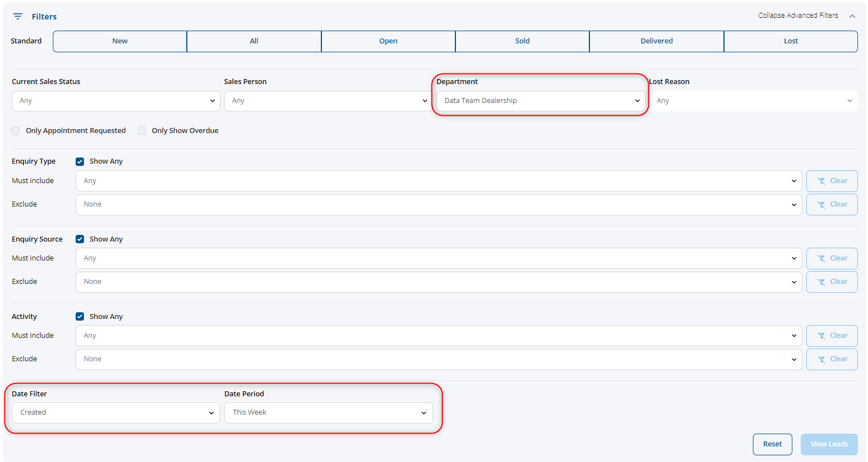Toggle Enquiry Type Show Any checkbox

80,161
